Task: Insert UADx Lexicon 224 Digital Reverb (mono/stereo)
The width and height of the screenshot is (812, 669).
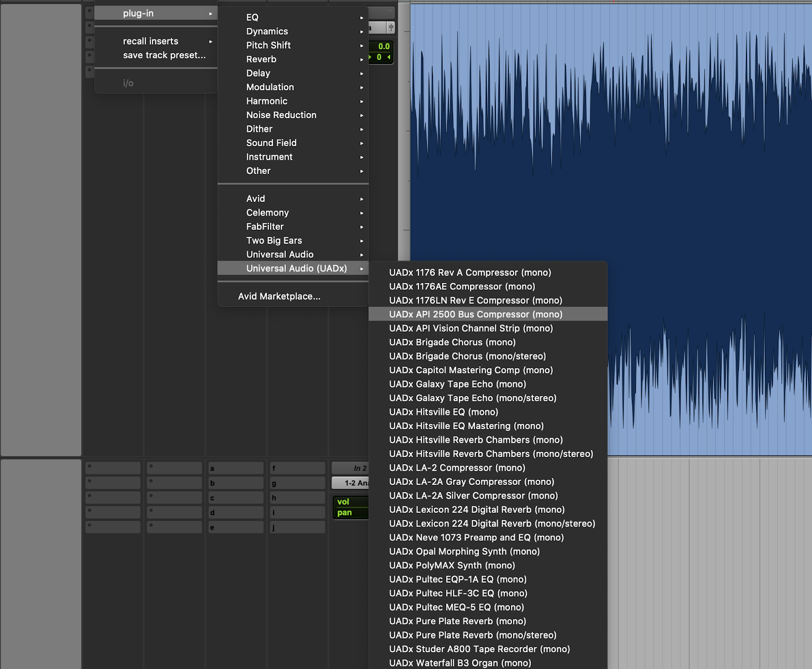Action: pos(488,523)
